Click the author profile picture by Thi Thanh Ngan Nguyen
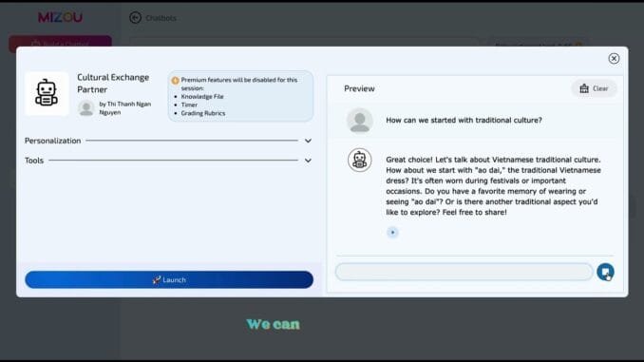 (86, 108)
